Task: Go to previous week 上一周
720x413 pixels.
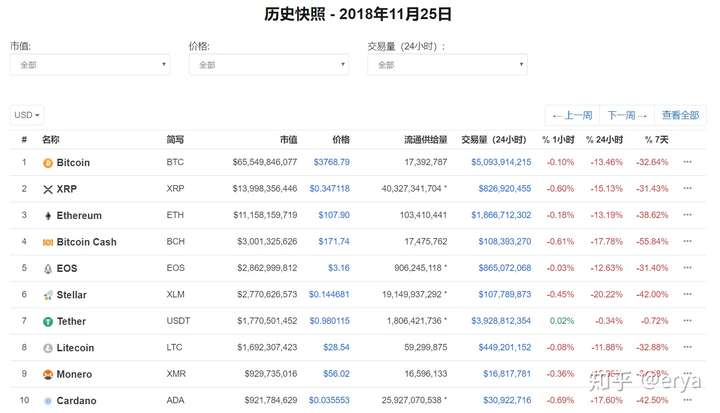Action: (x=572, y=115)
